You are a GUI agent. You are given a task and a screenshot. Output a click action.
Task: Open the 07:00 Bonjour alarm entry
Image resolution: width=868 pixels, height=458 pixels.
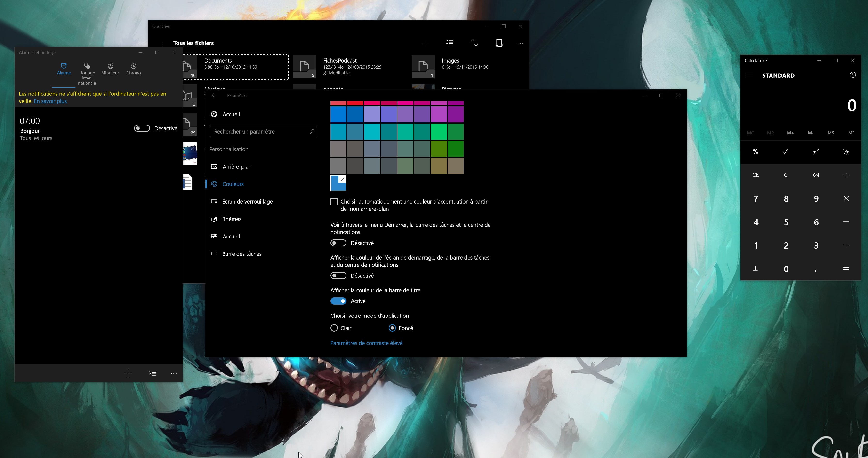98,129
